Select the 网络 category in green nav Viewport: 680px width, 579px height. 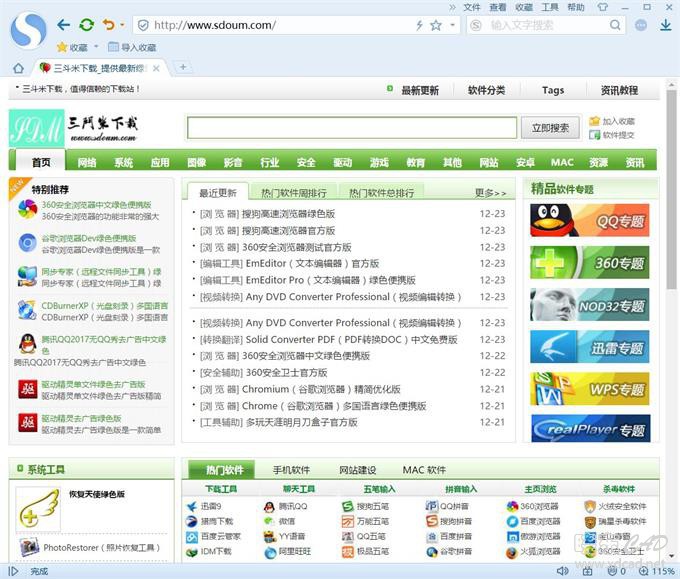(x=87, y=163)
